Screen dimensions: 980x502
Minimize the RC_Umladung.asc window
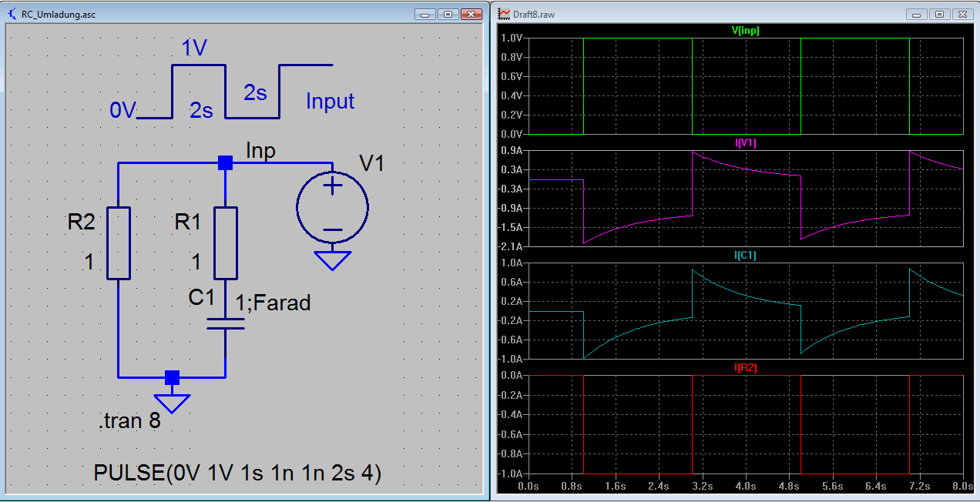(425, 14)
